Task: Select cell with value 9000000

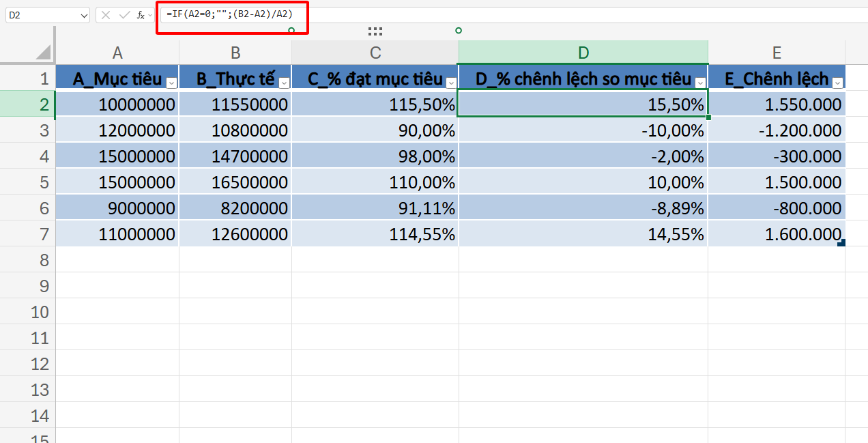Action: (117, 208)
